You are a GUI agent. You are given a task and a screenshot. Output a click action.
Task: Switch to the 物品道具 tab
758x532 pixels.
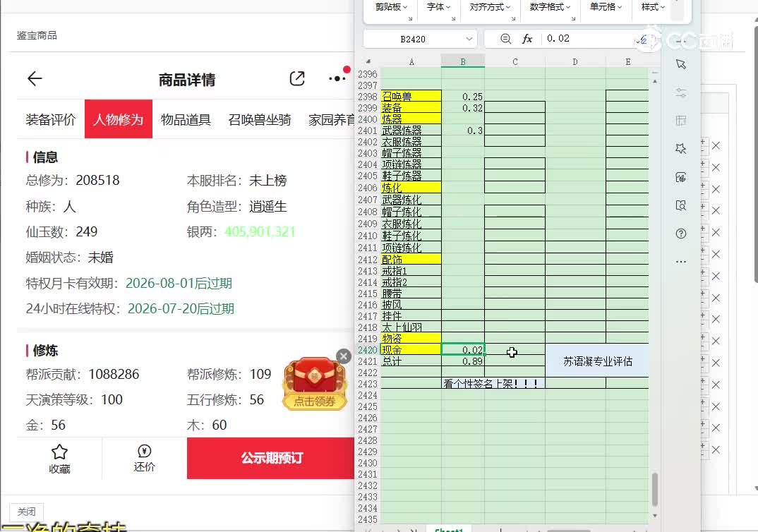point(186,119)
